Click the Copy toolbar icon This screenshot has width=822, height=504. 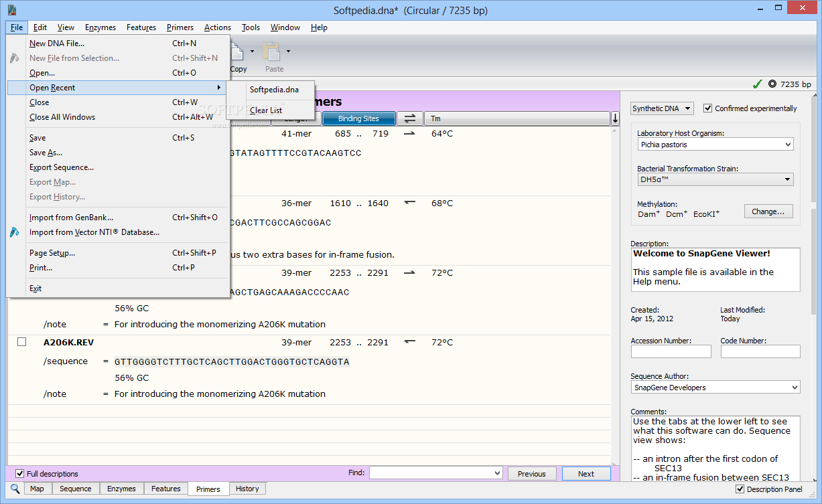click(x=238, y=52)
